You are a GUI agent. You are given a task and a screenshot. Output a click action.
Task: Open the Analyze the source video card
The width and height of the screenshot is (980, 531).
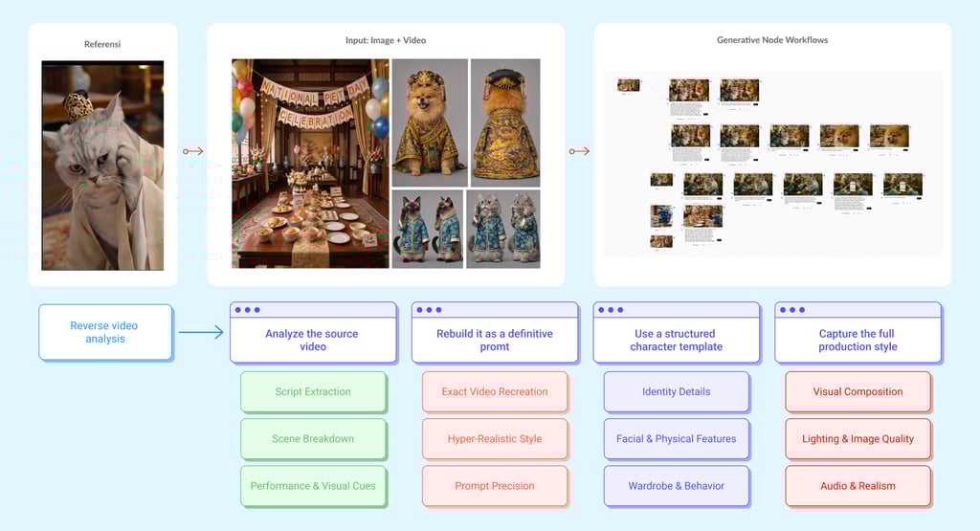[313, 332]
